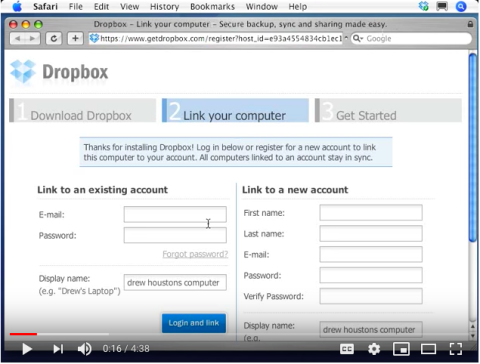Click the Link to a new account heading
This screenshot has width=480, height=364.
click(x=295, y=190)
